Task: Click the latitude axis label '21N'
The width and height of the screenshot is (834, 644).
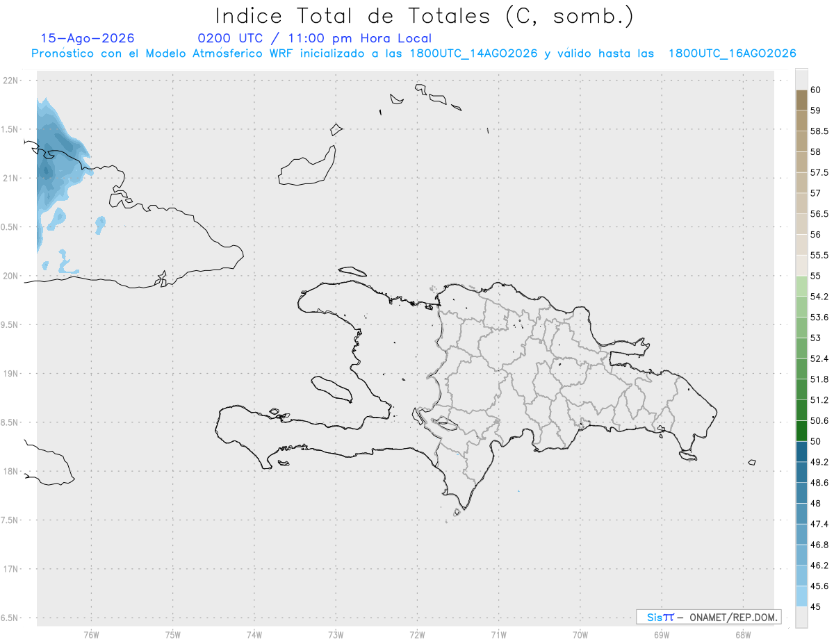Action: point(12,178)
